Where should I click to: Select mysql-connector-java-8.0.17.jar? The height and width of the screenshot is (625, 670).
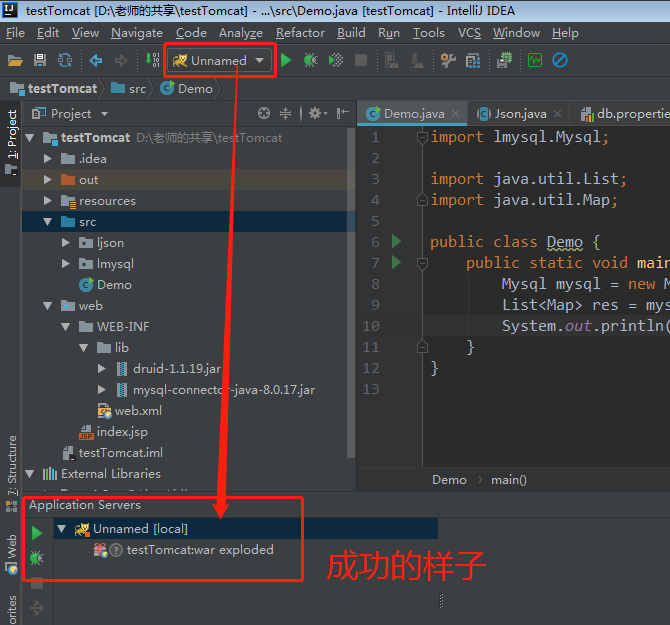pyautogui.click(x=216, y=390)
